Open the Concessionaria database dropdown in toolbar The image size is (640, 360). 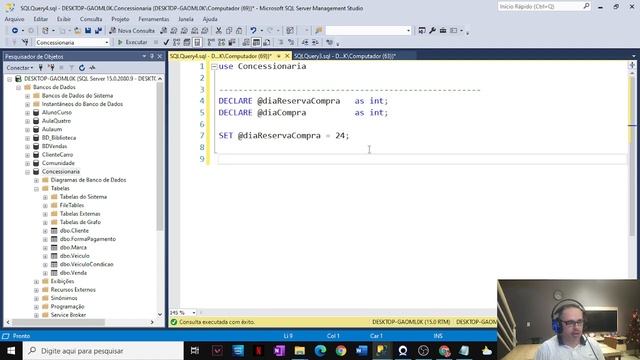[x=107, y=42]
